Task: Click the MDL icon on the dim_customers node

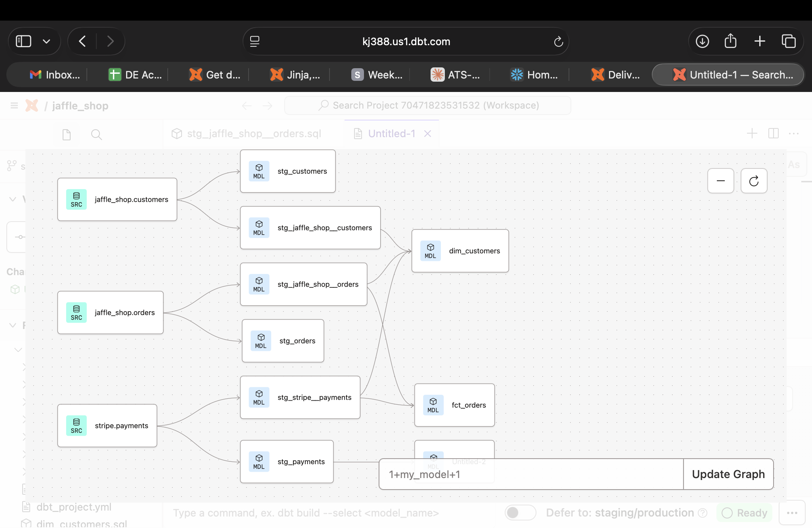Action: [430, 251]
